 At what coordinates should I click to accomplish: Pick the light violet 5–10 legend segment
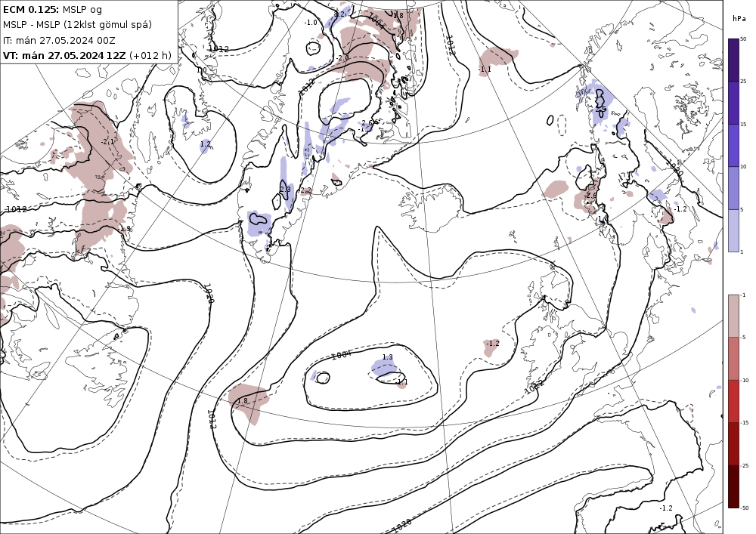733,188
